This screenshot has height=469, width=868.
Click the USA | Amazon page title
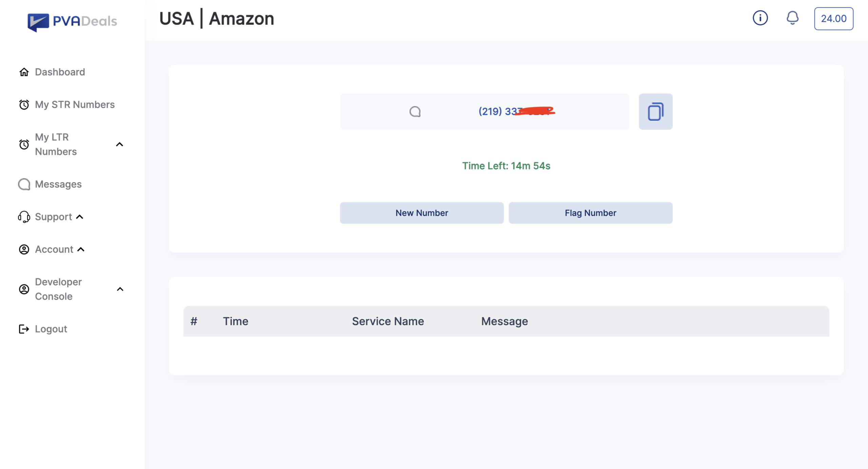(x=217, y=19)
